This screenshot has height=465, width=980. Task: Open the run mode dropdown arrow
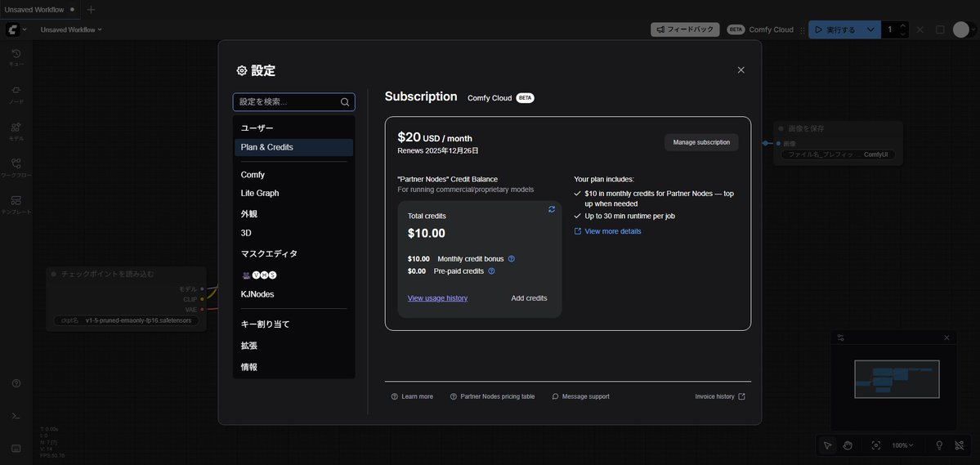(x=870, y=29)
